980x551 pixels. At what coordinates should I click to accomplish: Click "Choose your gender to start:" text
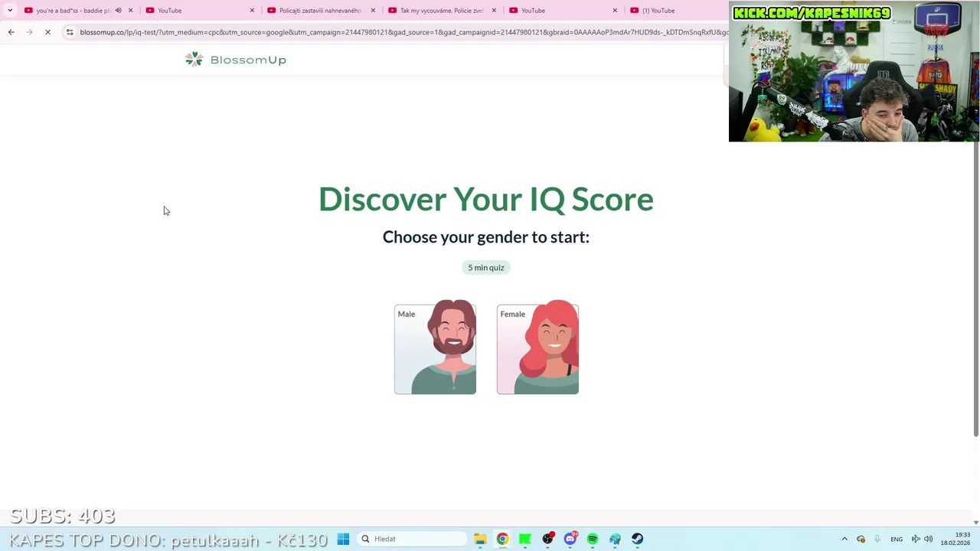(486, 237)
